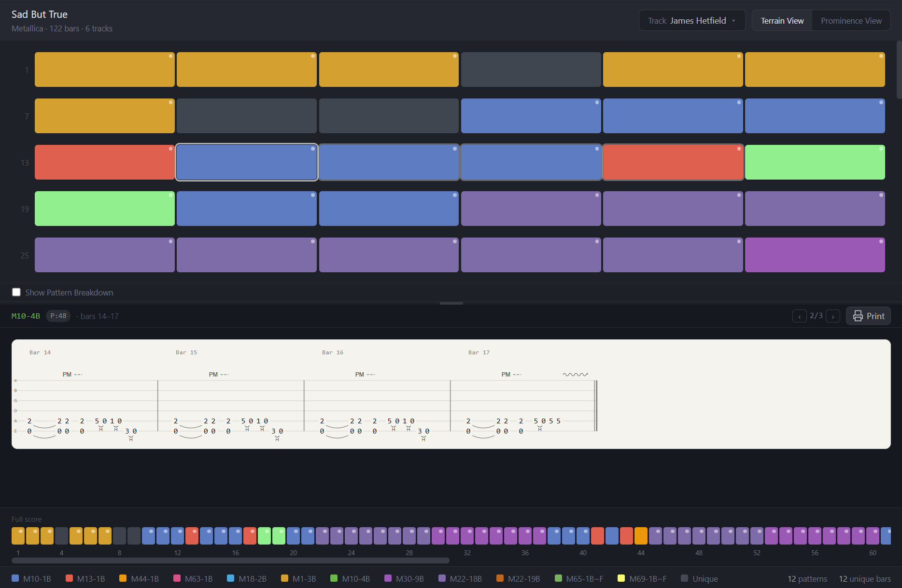Click the M63-1B legend color marker
Image resolution: width=902 pixels, height=588 pixels.
[177, 578]
